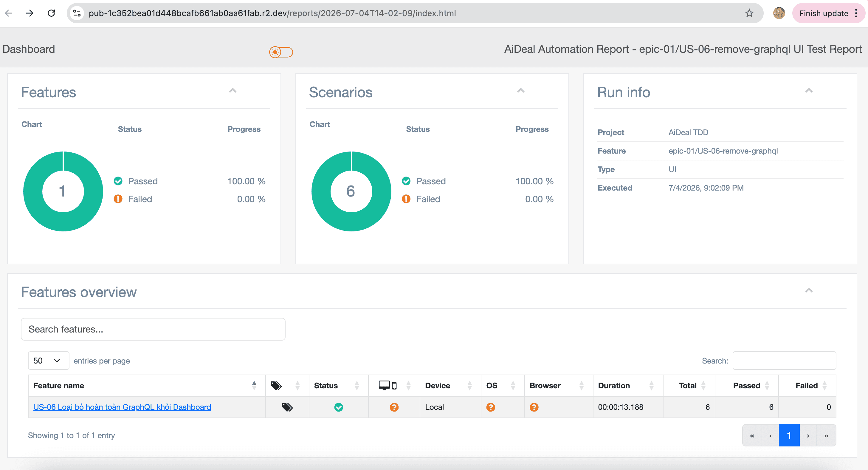The image size is (868, 470).
Task: Sort table by OS column
Action: pos(502,385)
